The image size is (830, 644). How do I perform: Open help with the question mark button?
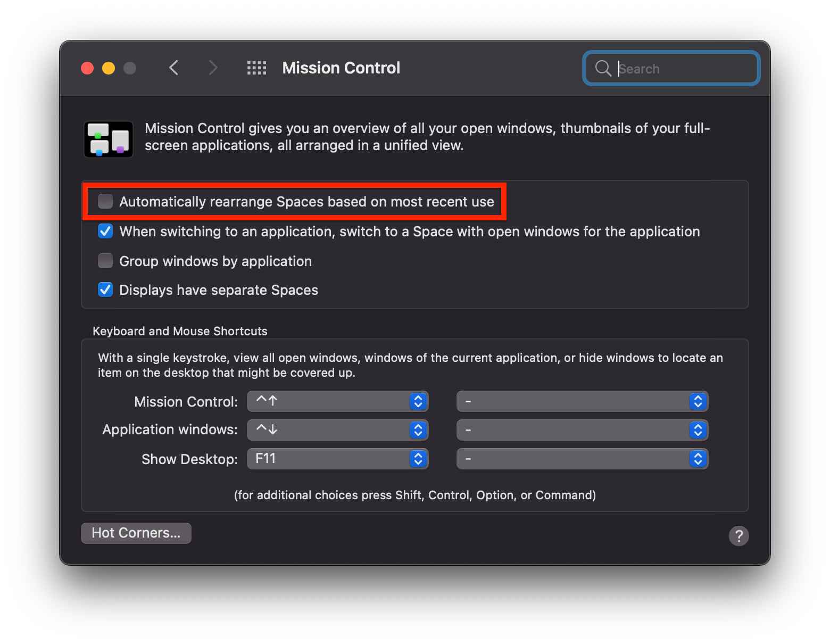pyautogui.click(x=738, y=536)
